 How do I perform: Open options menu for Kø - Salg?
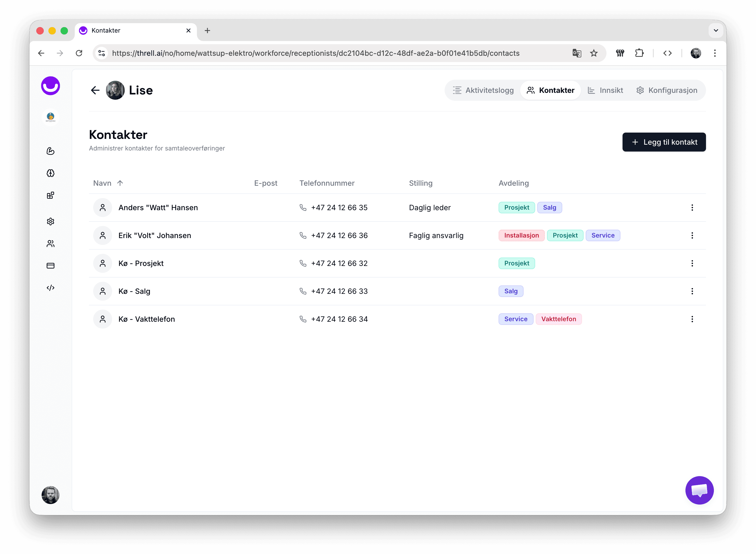(692, 291)
